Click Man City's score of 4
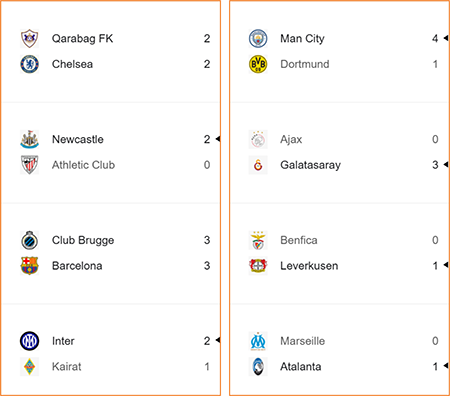This screenshot has width=450, height=396. (x=435, y=39)
